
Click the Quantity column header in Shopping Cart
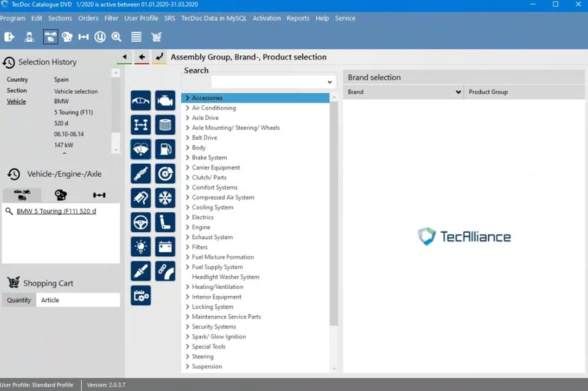[18, 300]
